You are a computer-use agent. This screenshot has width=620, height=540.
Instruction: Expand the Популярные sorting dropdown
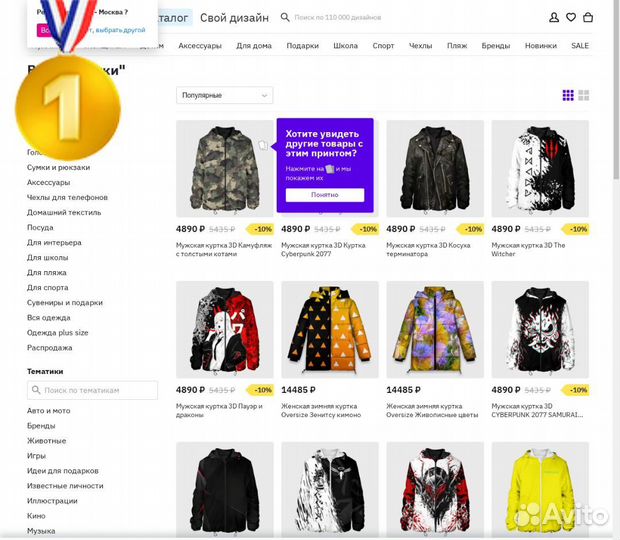coord(225,95)
